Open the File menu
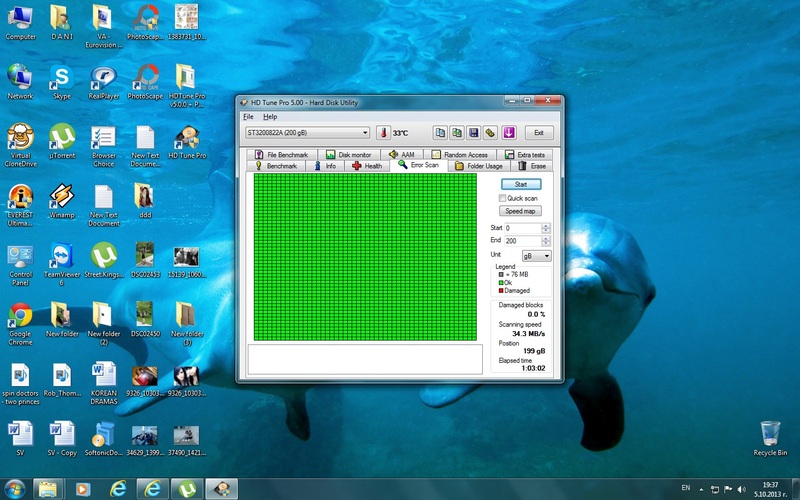Image resolution: width=800 pixels, height=500 pixels. [x=248, y=117]
